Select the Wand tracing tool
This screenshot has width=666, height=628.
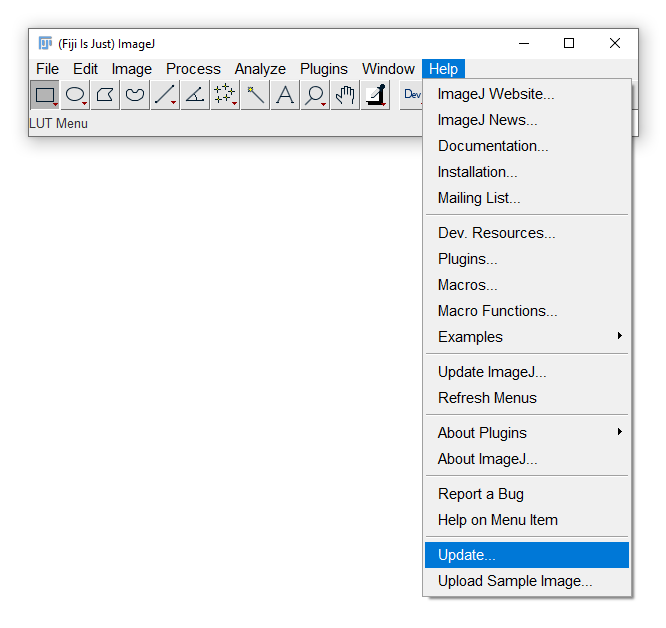[255, 95]
